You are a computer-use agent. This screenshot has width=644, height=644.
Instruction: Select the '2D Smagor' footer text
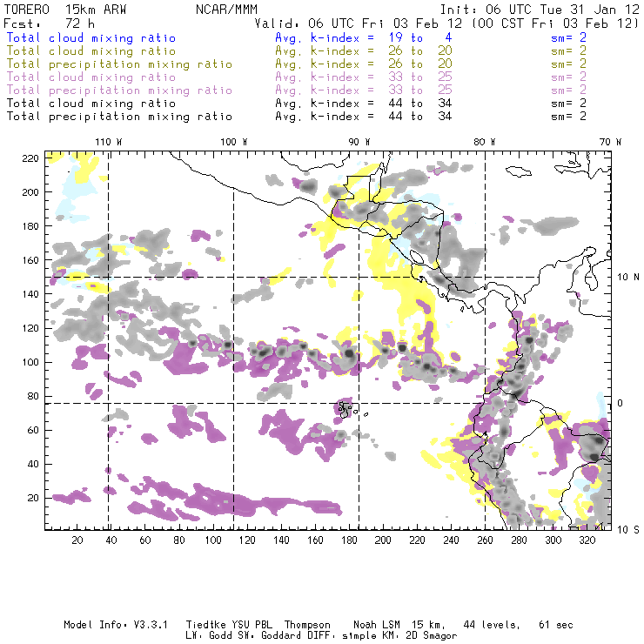[432, 636]
